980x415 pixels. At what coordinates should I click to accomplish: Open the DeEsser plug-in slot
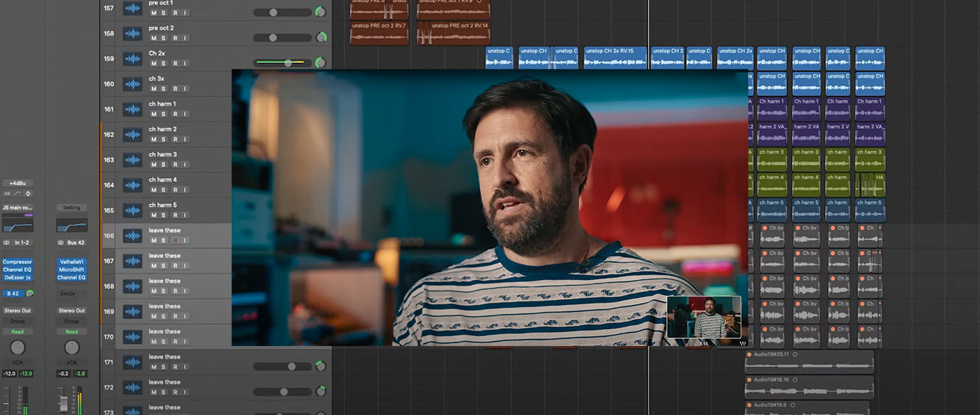tap(17, 277)
